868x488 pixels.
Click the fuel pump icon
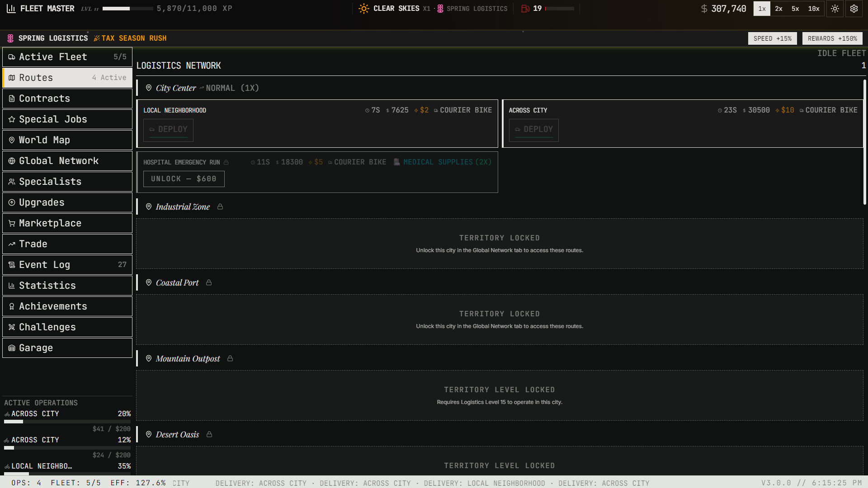(x=525, y=9)
